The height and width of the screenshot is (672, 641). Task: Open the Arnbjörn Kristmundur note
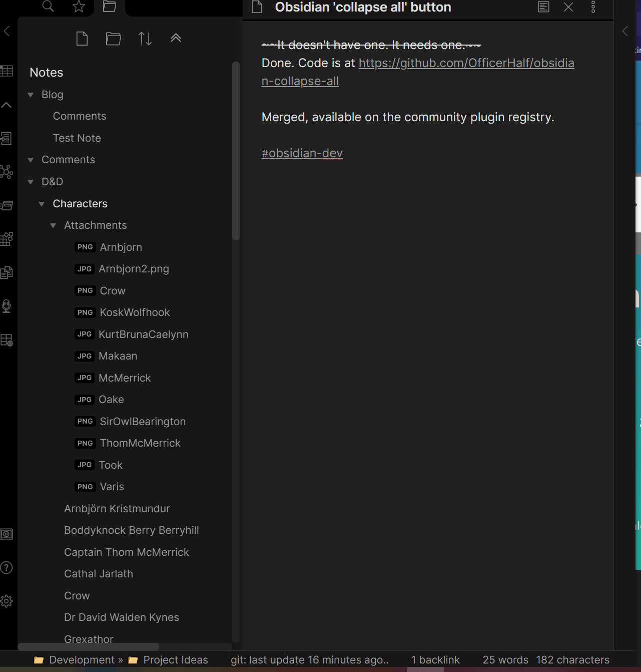point(117,509)
